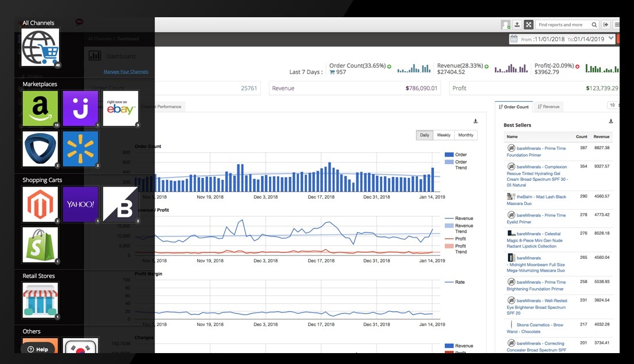Click the Dashboard bar-chart icon
The height and width of the screenshot is (364, 634).
coord(95,56)
